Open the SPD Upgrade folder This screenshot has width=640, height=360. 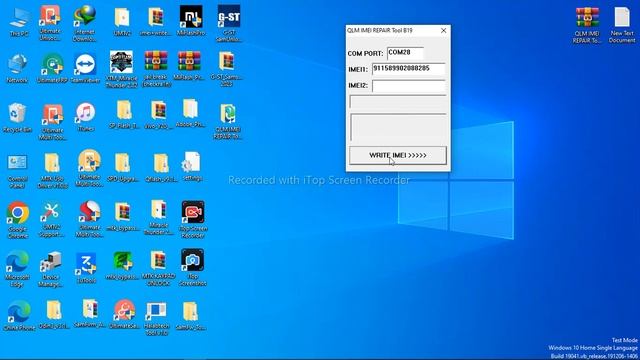[x=122, y=168]
